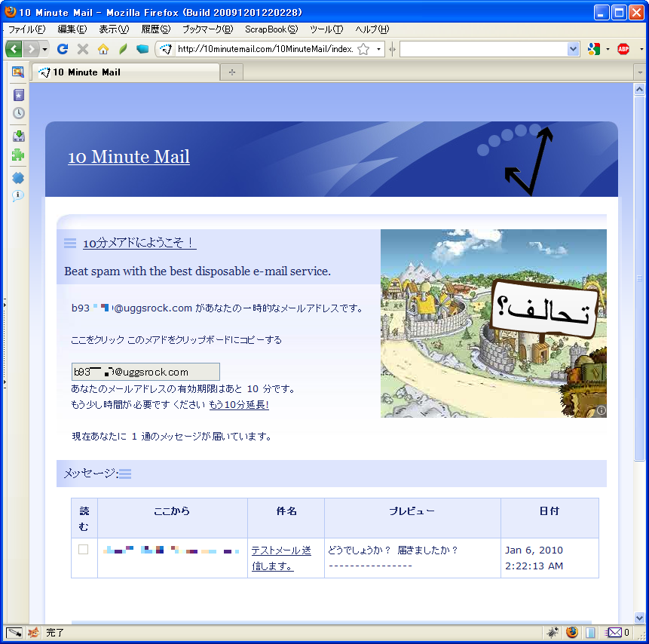Open the address bar history dropdown

378,49
